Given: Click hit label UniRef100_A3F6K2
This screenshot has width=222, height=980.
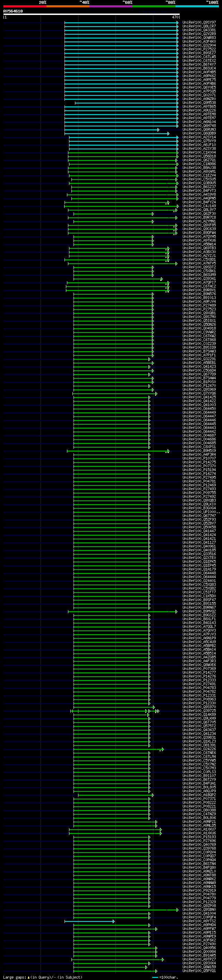Looking at the screenshot, I should 199,940.
